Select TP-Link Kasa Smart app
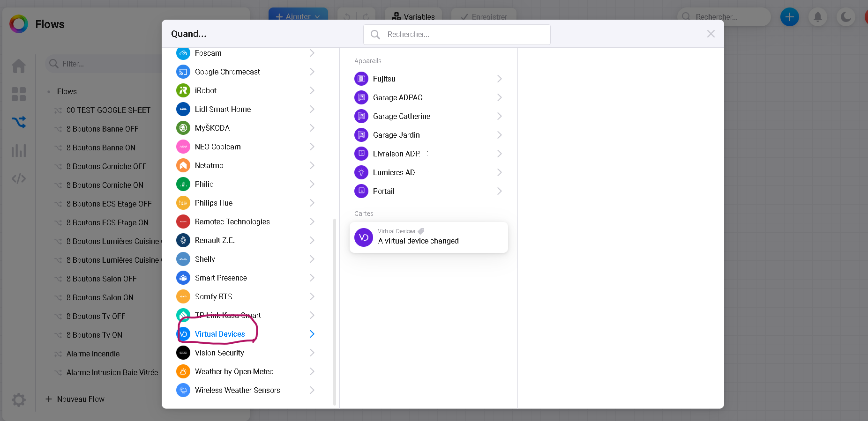Screen dimensions: 868x421 (246, 315)
